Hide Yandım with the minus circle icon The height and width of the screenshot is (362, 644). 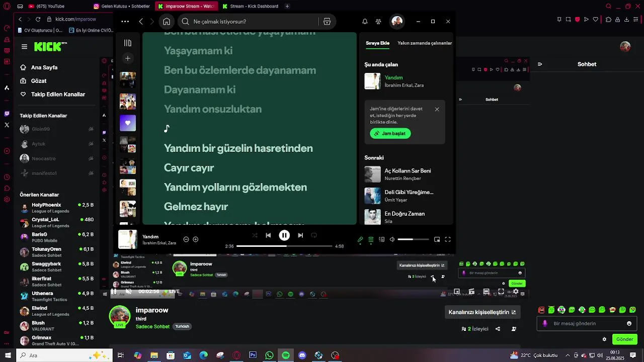tap(186, 239)
